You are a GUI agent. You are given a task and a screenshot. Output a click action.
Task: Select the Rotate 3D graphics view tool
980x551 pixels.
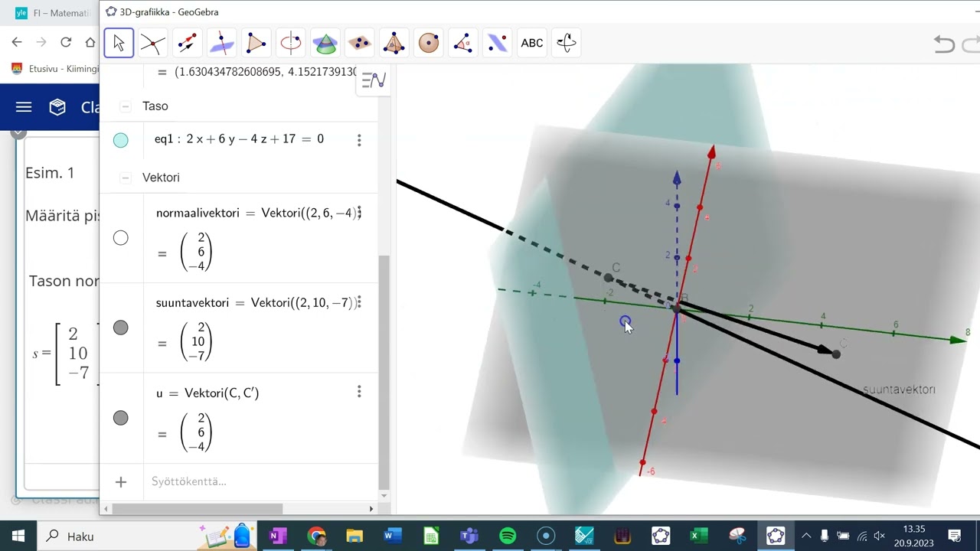pyautogui.click(x=567, y=43)
